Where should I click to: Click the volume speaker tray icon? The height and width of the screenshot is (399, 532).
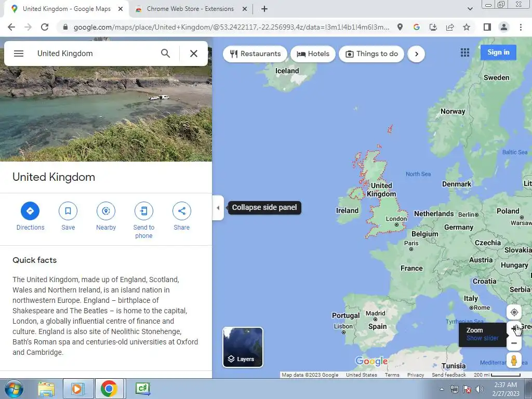(x=479, y=389)
